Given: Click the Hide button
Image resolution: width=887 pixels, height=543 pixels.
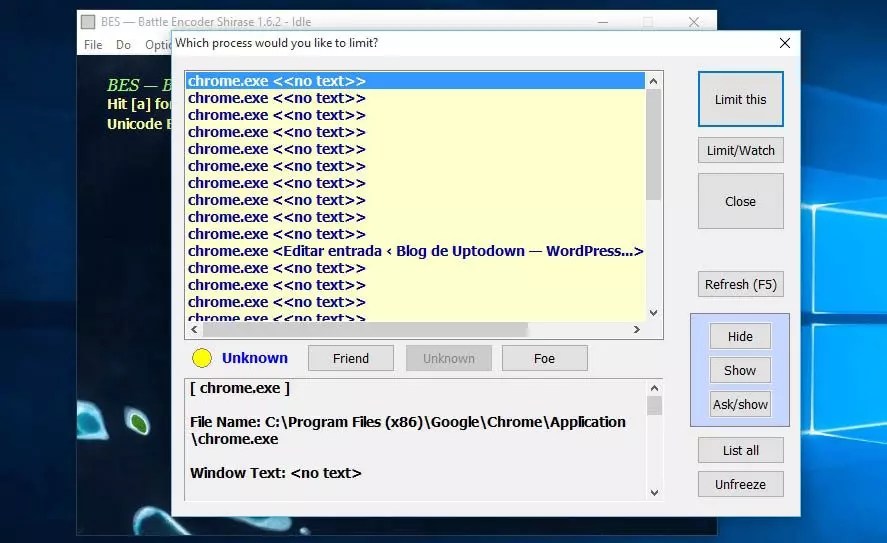Looking at the screenshot, I should pos(740,337).
